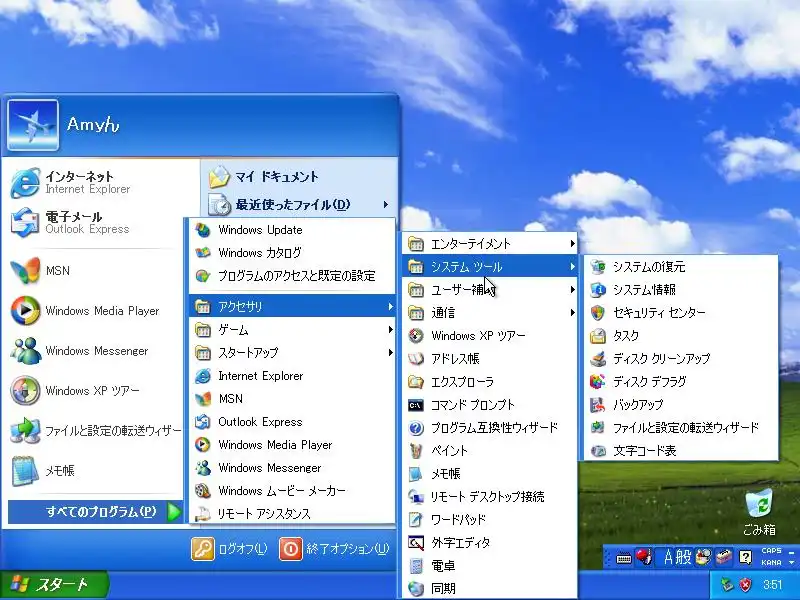Open メモ帳 in start menu left list
This screenshot has height=600, width=800.
pos(94,470)
